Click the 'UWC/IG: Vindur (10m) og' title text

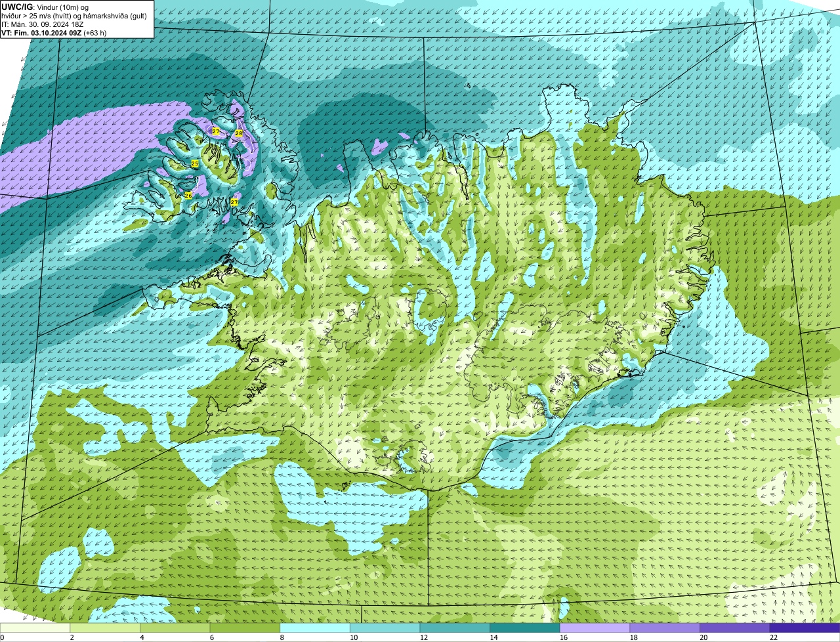(x=45, y=7)
